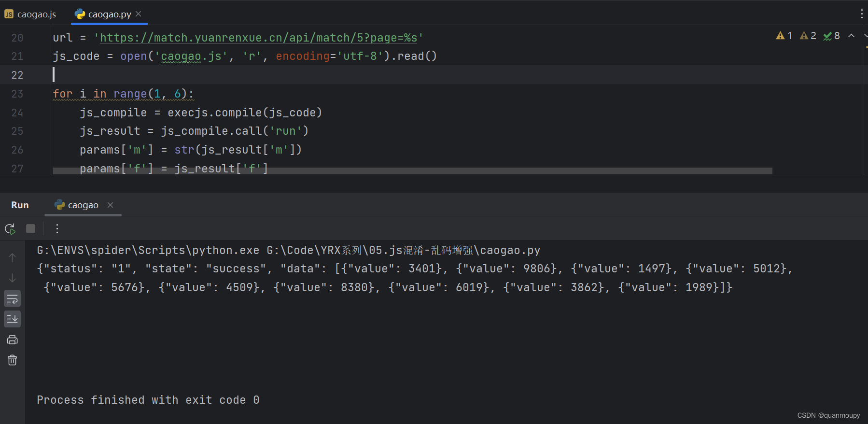
Task: Click the js_compile.call('run') line
Action: click(x=194, y=131)
